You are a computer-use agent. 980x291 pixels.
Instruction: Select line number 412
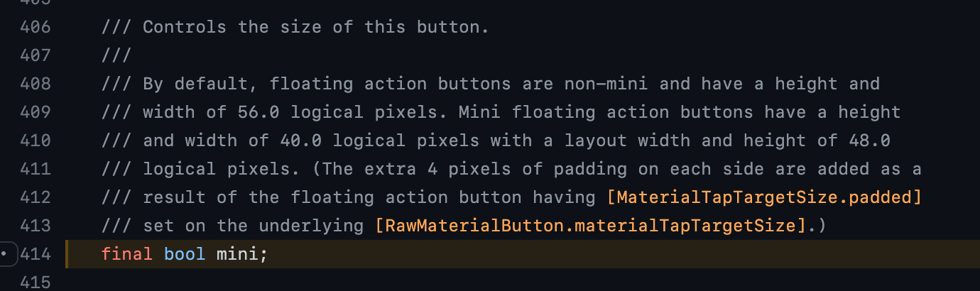coord(36,197)
